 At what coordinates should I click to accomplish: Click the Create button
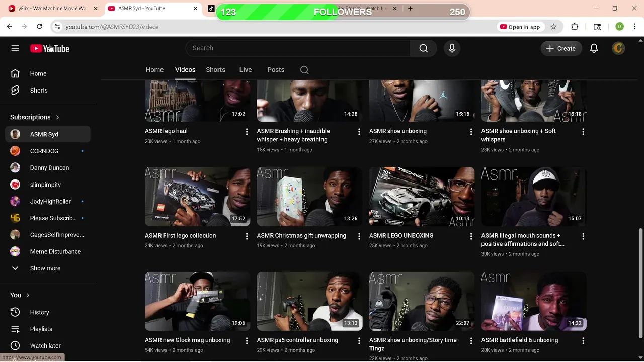point(561,48)
